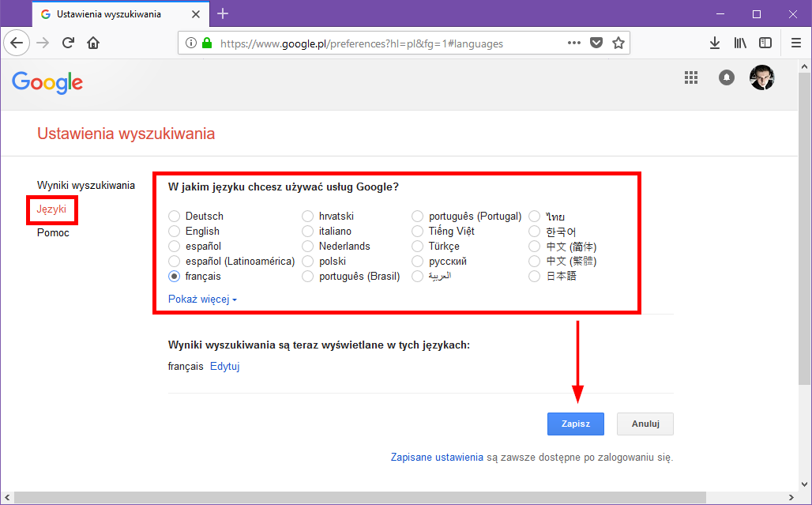Reload the page with the refresh icon
Viewport: 812px width, 505px height.
pos(68,43)
